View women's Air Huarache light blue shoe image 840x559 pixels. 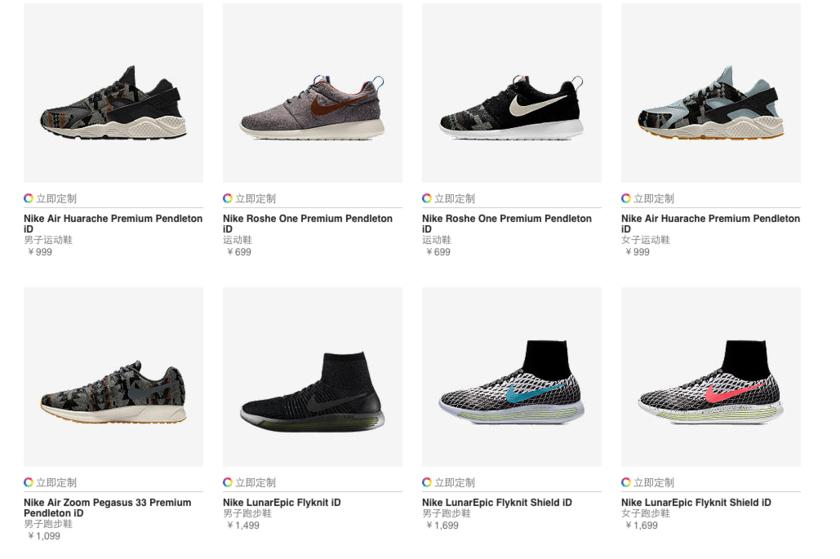point(710,93)
